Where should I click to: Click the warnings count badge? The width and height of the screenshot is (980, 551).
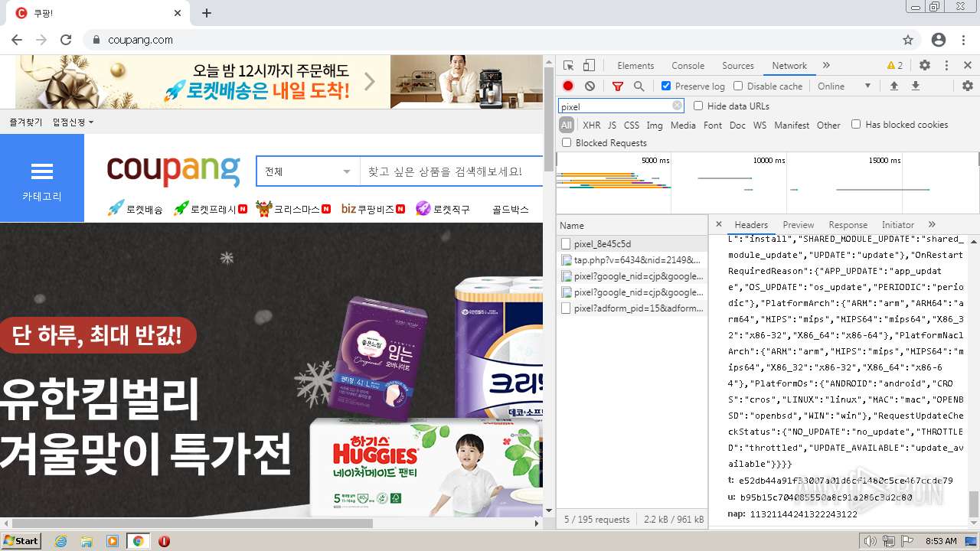click(x=895, y=66)
